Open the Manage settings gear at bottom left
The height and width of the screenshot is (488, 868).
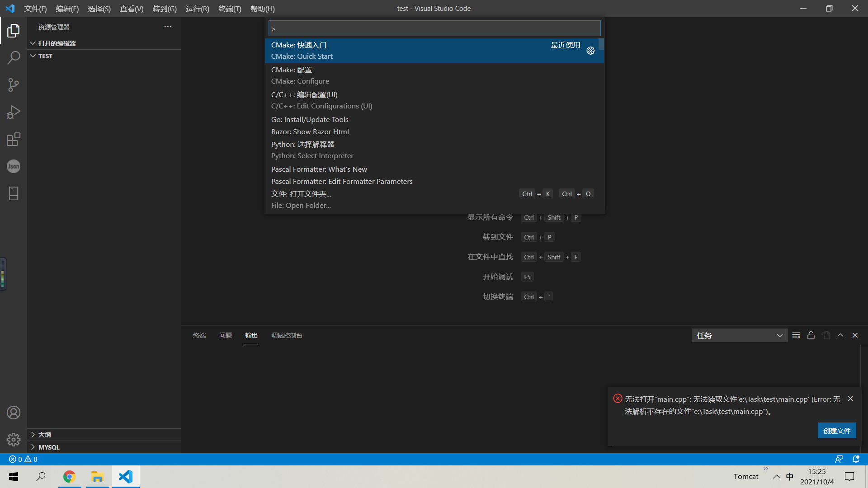click(14, 439)
